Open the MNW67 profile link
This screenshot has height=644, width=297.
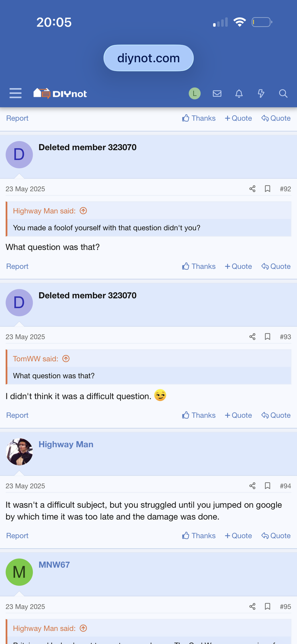coord(54,565)
